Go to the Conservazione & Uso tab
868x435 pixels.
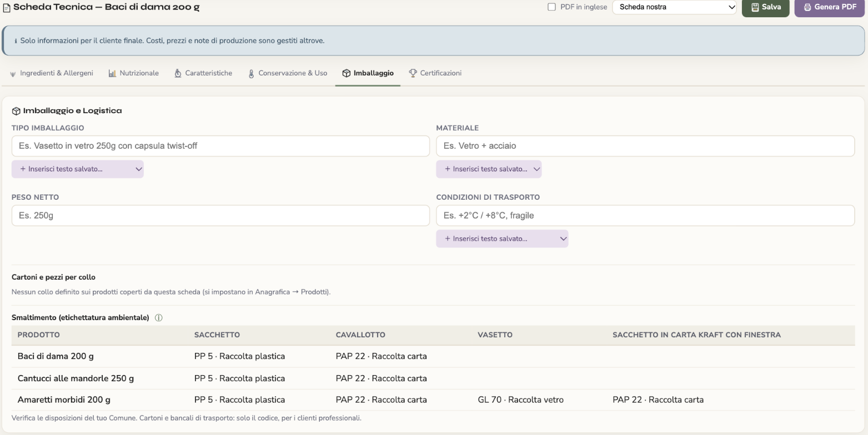288,73
